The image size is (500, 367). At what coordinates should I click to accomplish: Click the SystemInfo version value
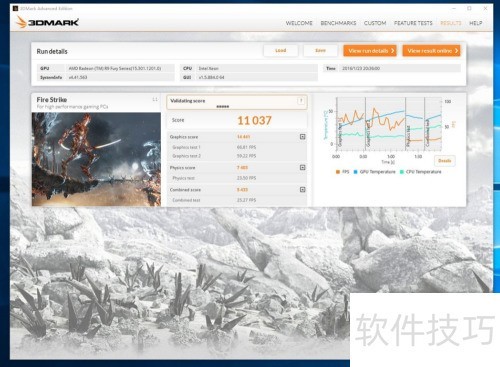coord(78,77)
